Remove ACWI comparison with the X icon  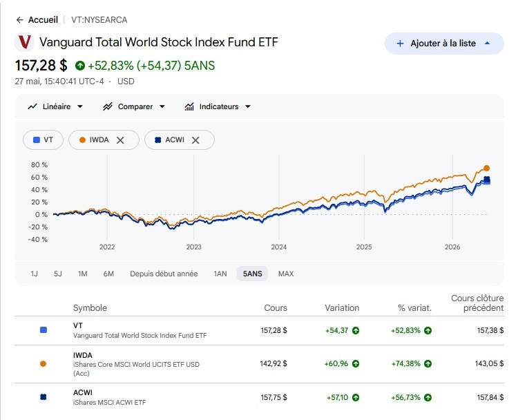pyautogui.click(x=195, y=140)
